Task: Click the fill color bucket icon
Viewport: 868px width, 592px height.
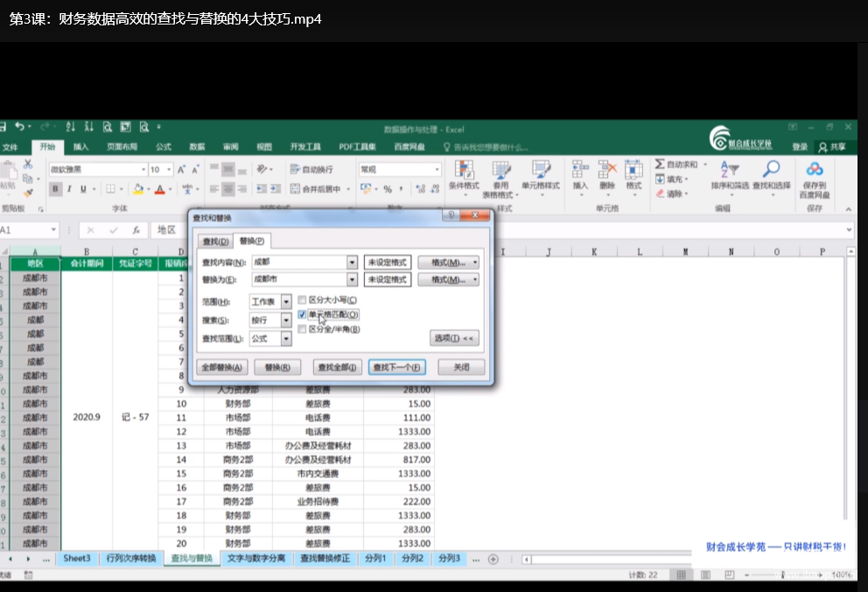Action: [138, 189]
